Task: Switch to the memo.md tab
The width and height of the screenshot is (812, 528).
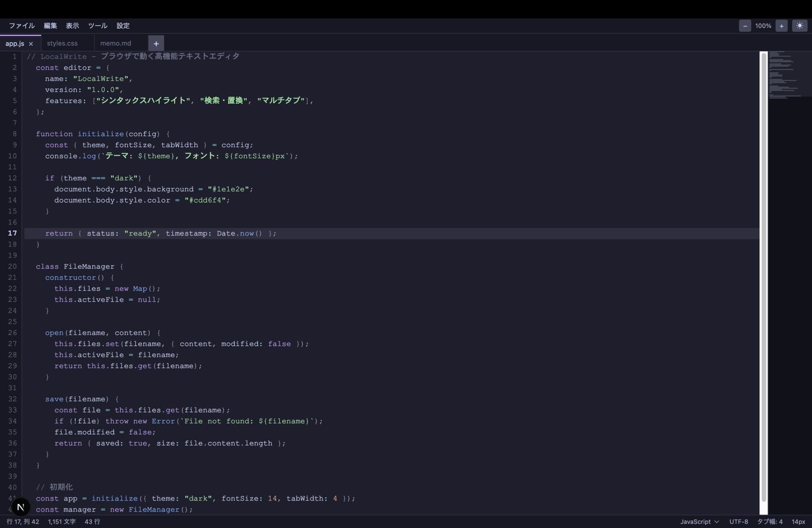Action: point(115,44)
